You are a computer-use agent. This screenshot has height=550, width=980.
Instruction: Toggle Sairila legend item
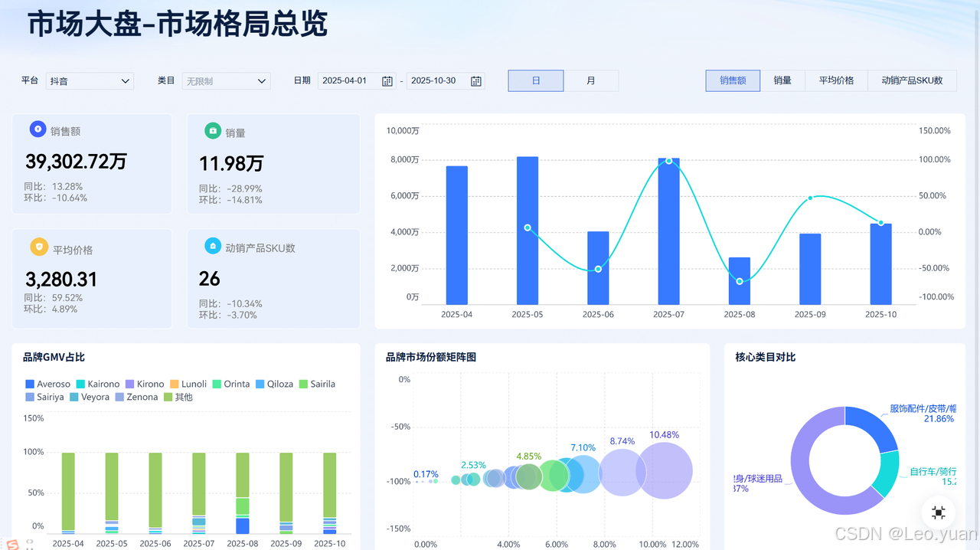click(317, 384)
